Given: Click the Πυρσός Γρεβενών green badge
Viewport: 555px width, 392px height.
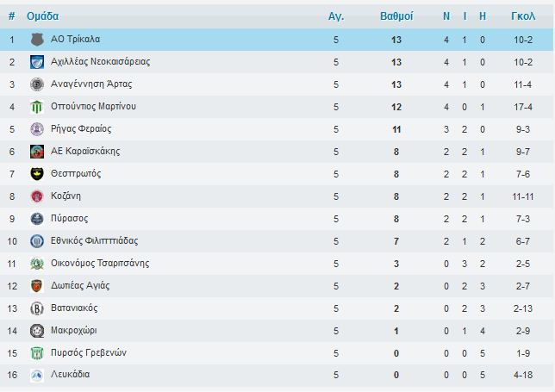Looking at the screenshot, I should [36, 352].
